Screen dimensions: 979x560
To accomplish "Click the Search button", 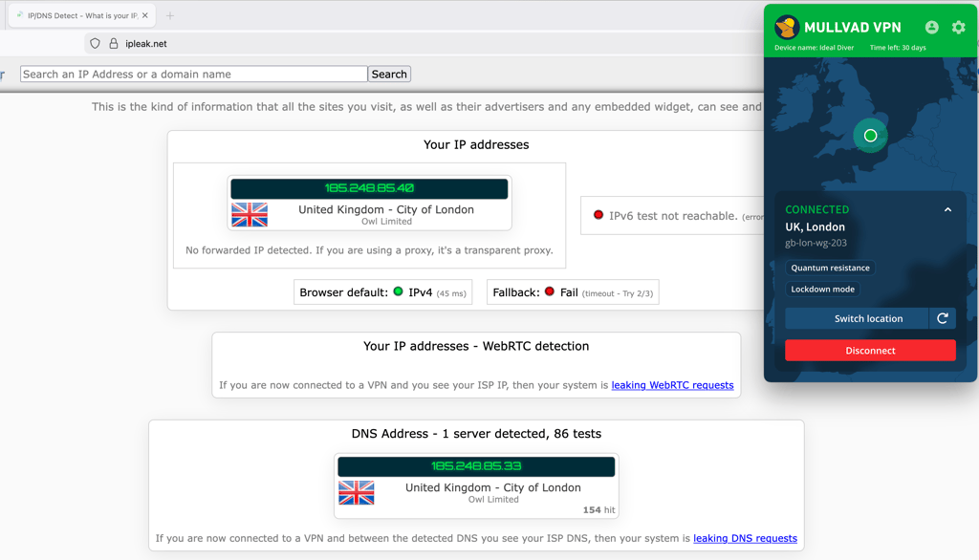I will pyautogui.click(x=389, y=74).
